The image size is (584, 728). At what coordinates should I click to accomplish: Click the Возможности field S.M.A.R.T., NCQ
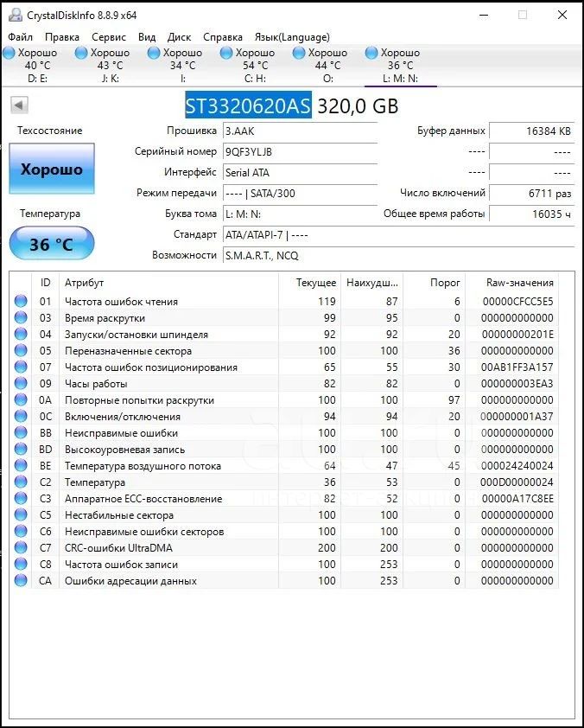click(398, 255)
